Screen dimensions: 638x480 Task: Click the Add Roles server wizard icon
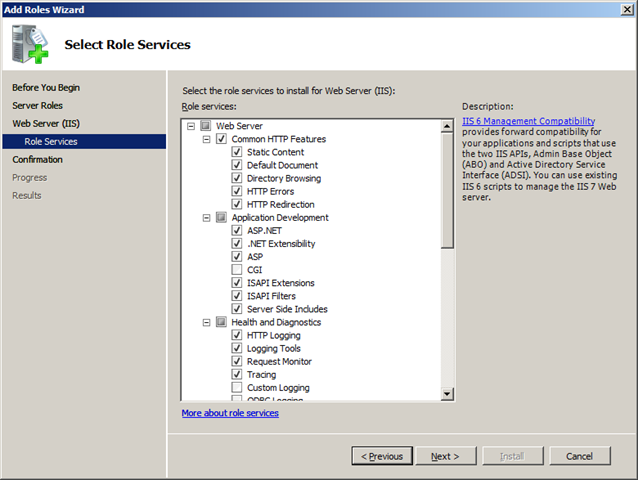30,44
